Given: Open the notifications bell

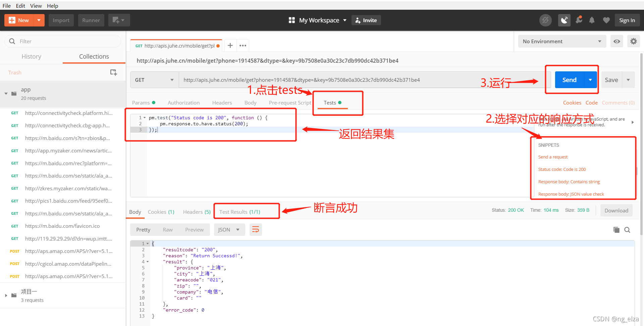Looking at the screenshot, I should [592, 20].
